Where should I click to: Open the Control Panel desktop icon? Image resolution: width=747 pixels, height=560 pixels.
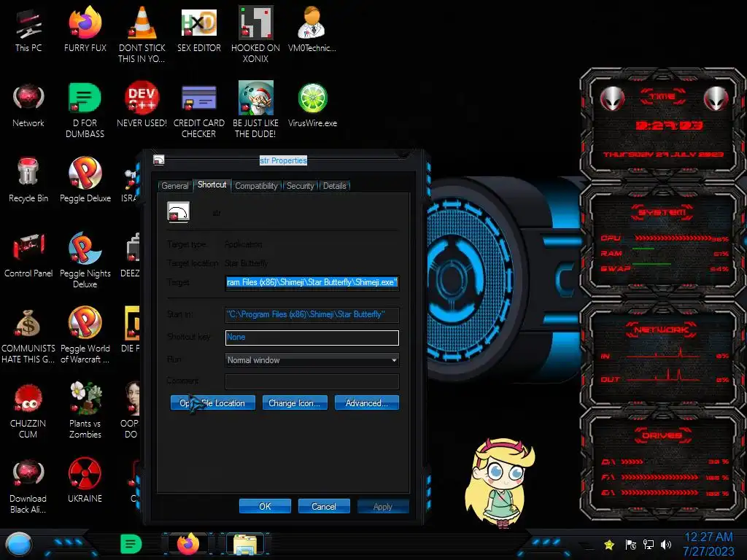point(28,255)
